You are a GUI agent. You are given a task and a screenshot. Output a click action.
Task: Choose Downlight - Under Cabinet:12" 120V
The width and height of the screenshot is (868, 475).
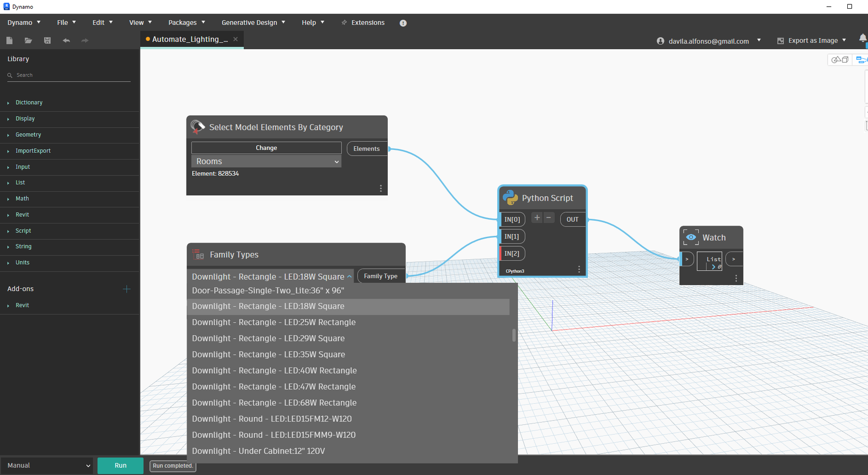348,451
